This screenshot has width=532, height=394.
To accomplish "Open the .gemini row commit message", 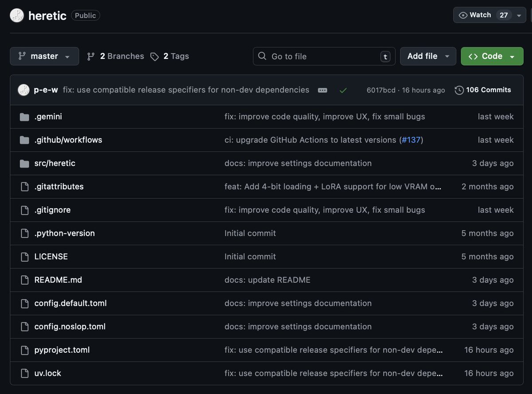I will 325,117.
